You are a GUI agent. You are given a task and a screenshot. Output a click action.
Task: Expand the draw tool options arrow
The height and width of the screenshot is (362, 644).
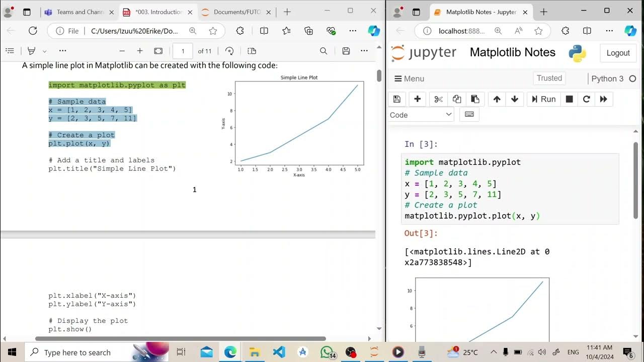[x=45, y=51]
